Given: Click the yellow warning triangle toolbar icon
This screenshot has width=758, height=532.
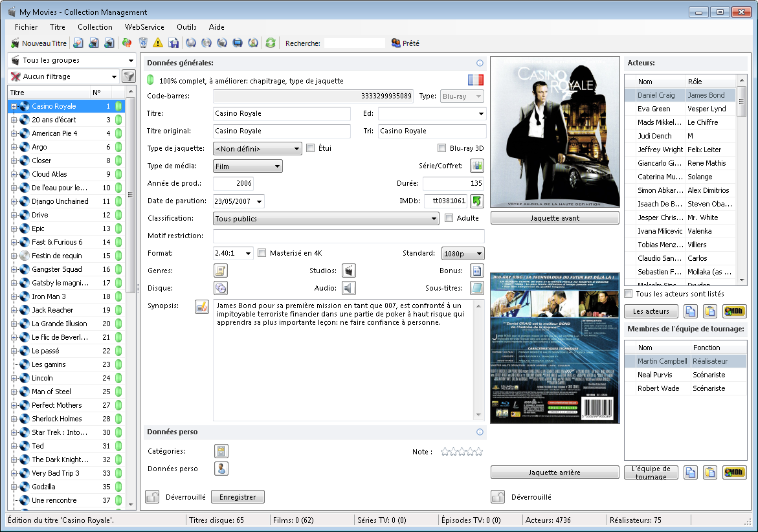Looking at the screenshot, I should pyautogui.click(x=158, y=43).
